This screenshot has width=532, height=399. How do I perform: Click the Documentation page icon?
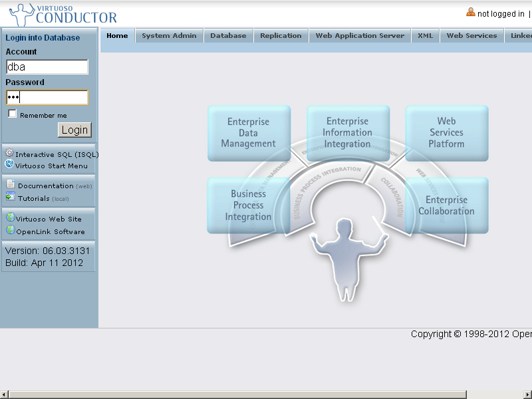tap(11, 185)
